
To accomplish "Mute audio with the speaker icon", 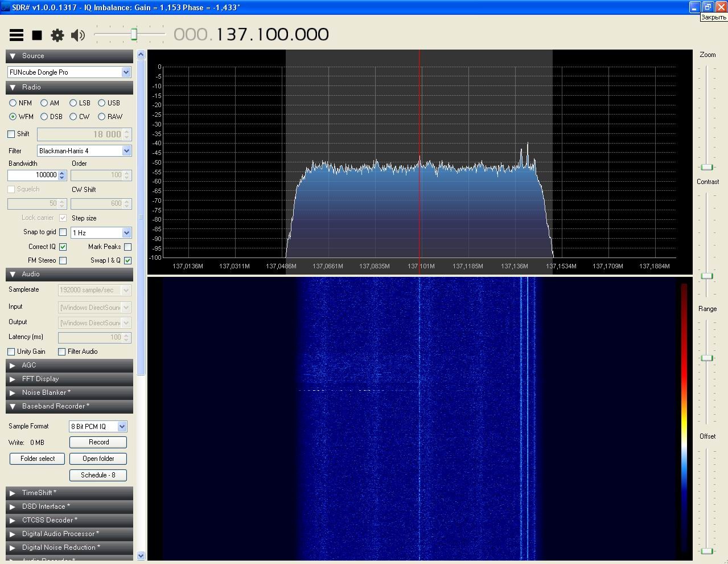I will [x=78, y=35].
